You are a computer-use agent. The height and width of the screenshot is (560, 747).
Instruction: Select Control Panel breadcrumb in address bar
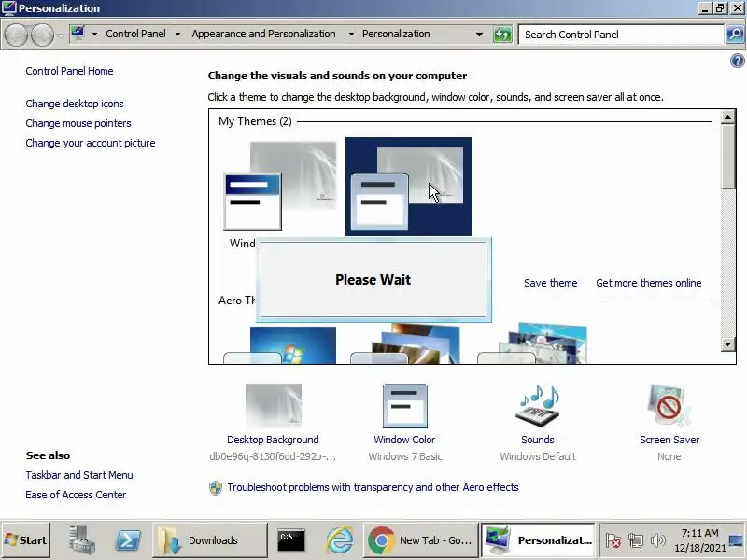(135, 34)
